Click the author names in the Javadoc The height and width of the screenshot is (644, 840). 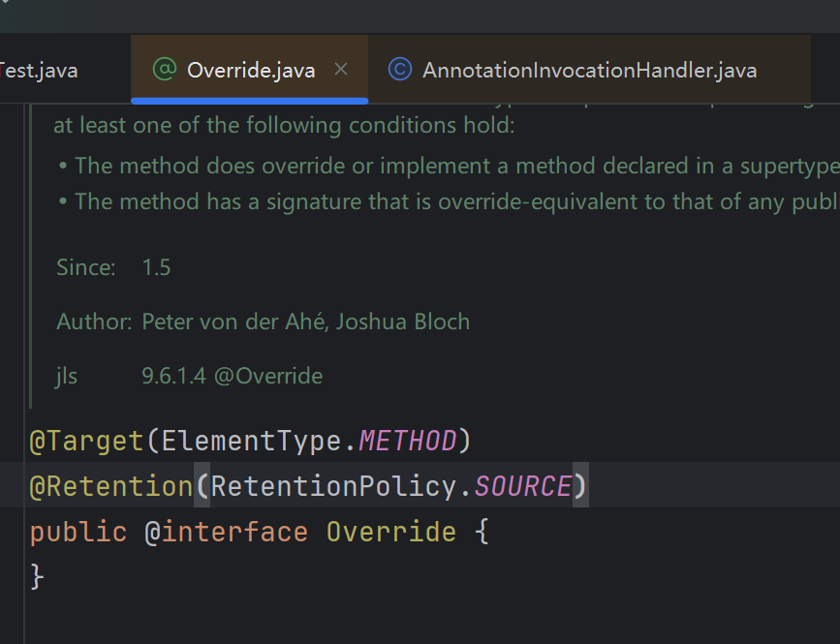click(305, 322)
